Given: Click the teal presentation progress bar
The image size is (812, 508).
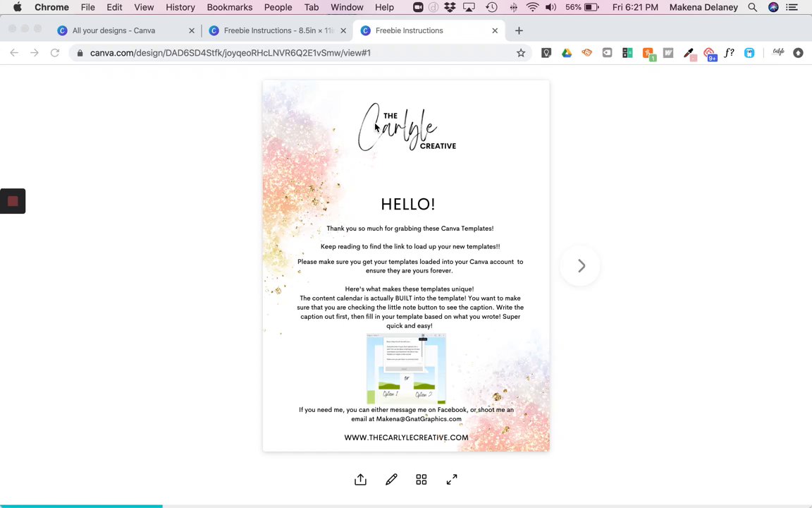Looking at the screenshot, I should click(x=81, y=506).
